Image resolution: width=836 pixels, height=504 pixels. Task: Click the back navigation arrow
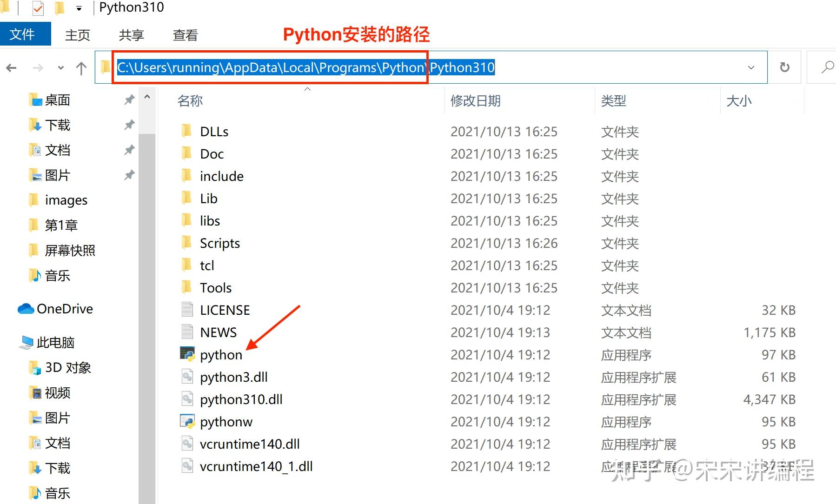(x=11, y=67)
